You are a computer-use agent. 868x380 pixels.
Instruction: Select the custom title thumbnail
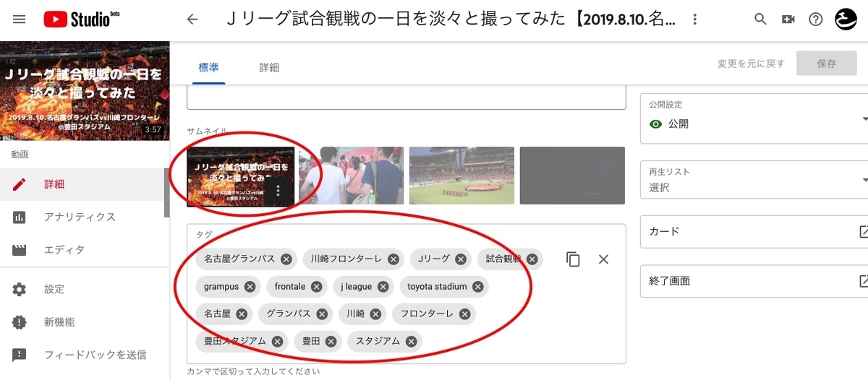tap(241, 177)
